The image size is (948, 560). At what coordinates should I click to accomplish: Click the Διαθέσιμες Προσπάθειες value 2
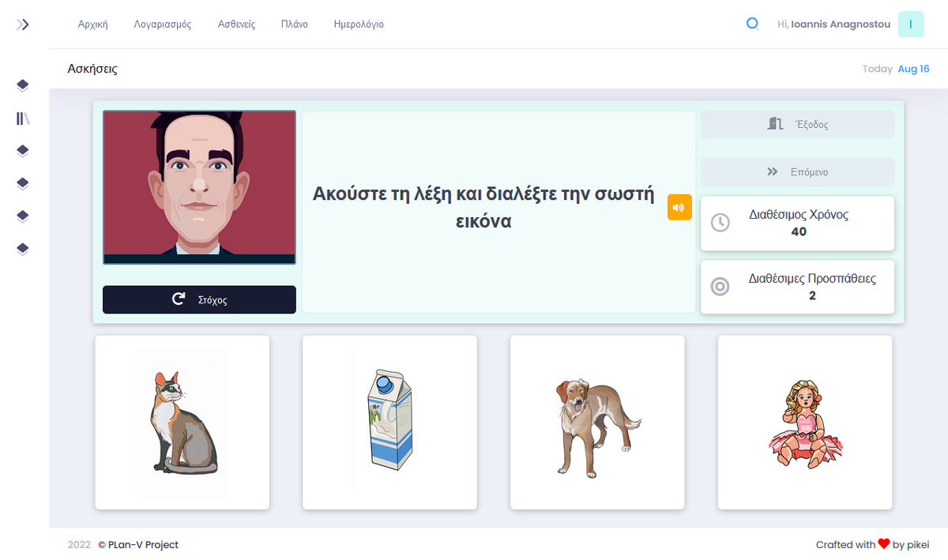click(x=812, y=295)
